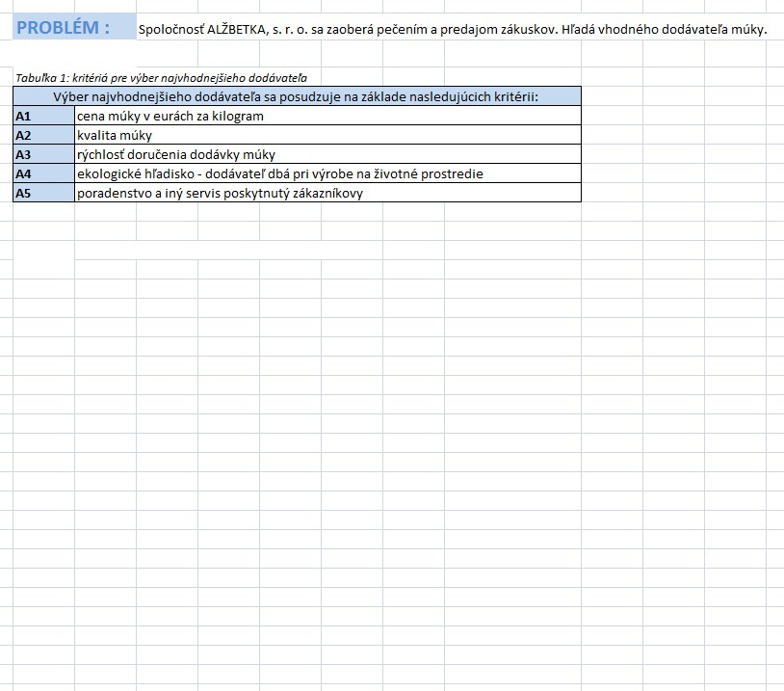Select the A1 criterion label cell

pos(43,116)
